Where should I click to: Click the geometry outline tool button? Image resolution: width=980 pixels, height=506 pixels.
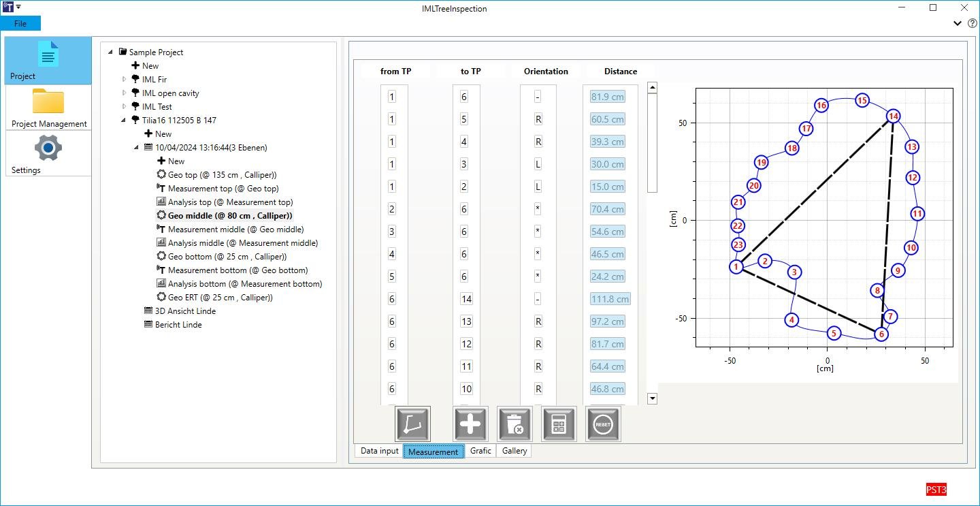pyautogui.click(x=412, y=424)
